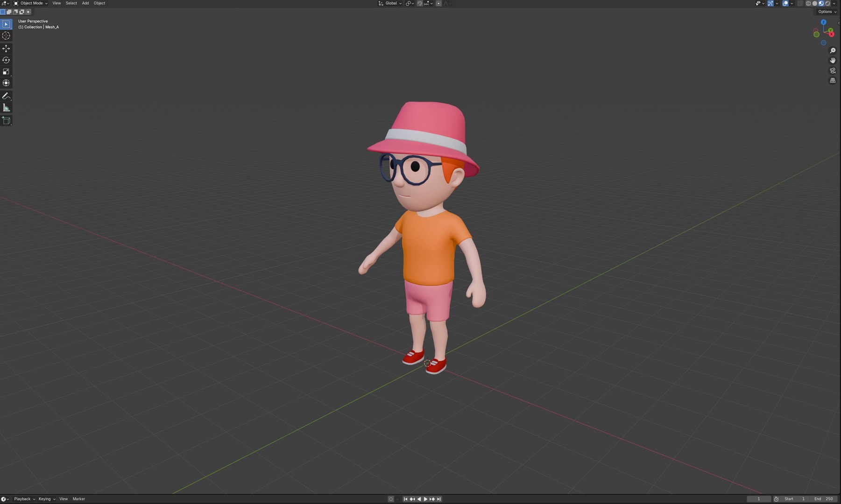
Task: Select the Annotate tool
Action: pyautogui.click(x=6, y=96)
